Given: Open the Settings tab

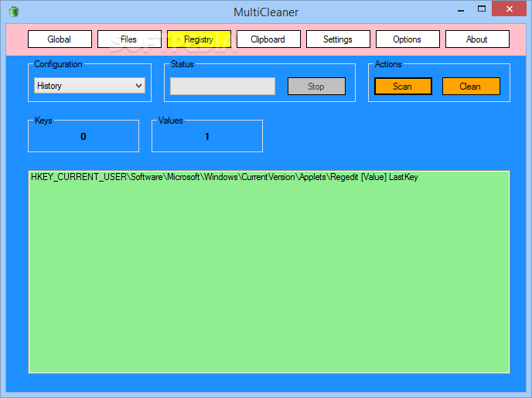Looking at the screenshot, I should (338, 39).
